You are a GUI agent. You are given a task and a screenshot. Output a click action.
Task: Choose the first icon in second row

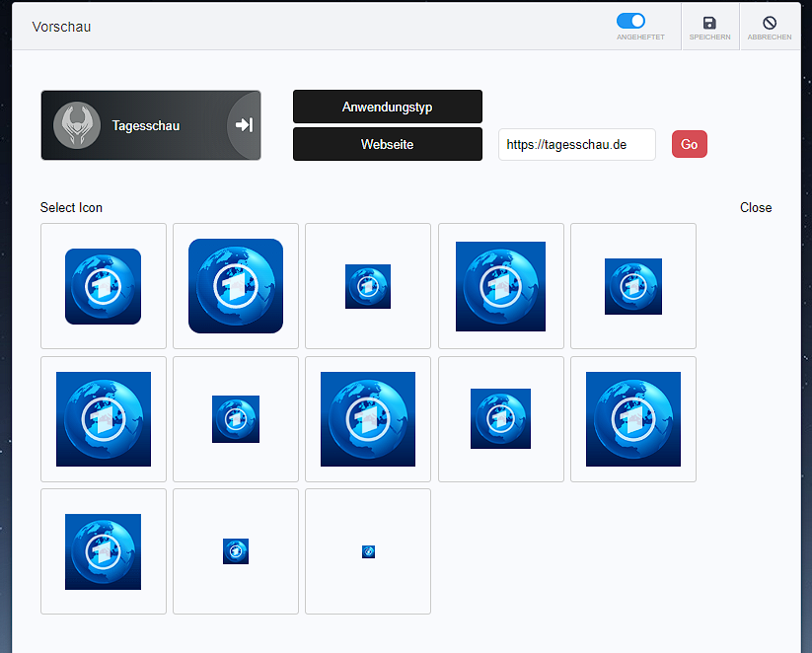pos(104,419)
